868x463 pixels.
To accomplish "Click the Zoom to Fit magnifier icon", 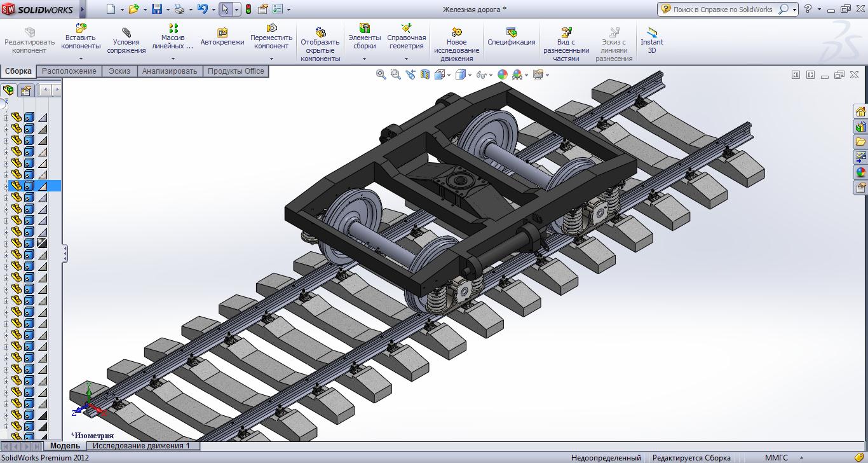I will [381, 74].
